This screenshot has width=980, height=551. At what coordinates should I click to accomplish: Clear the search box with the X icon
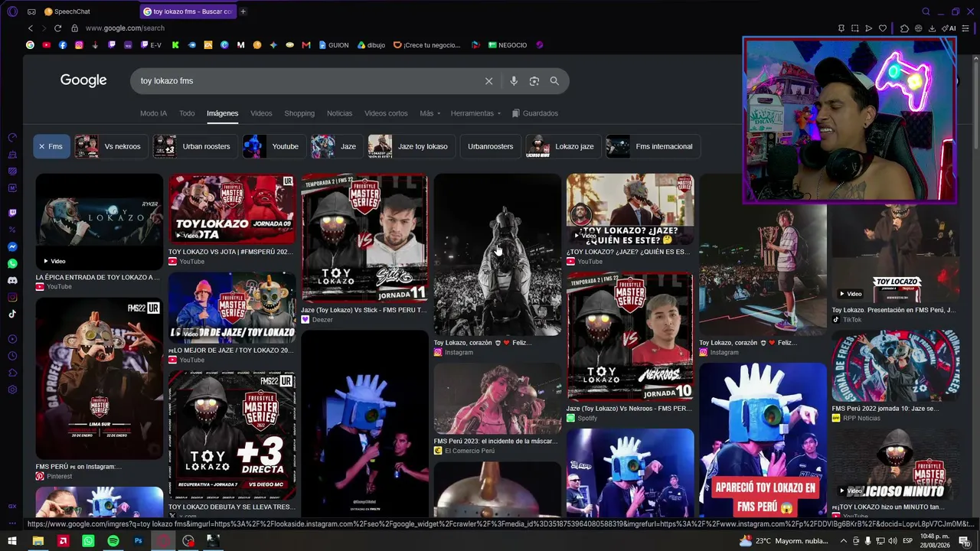click(x=488, y=81)
